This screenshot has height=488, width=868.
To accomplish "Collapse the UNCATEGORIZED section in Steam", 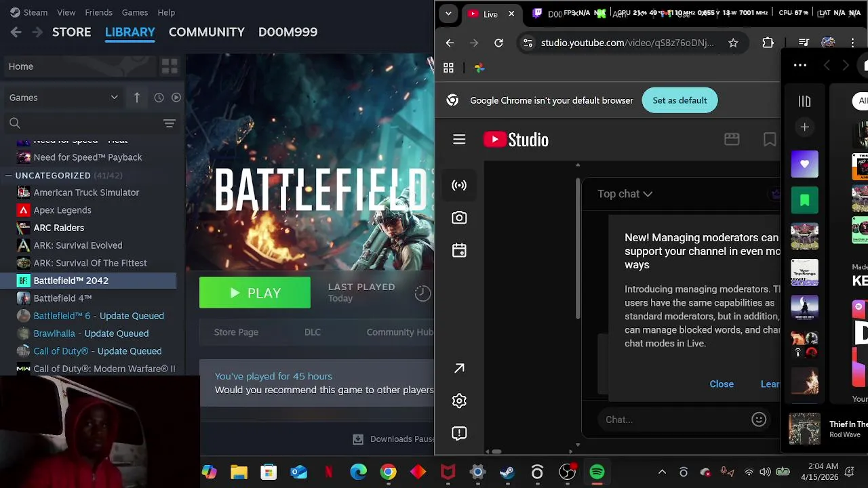I will coord(8,176).
